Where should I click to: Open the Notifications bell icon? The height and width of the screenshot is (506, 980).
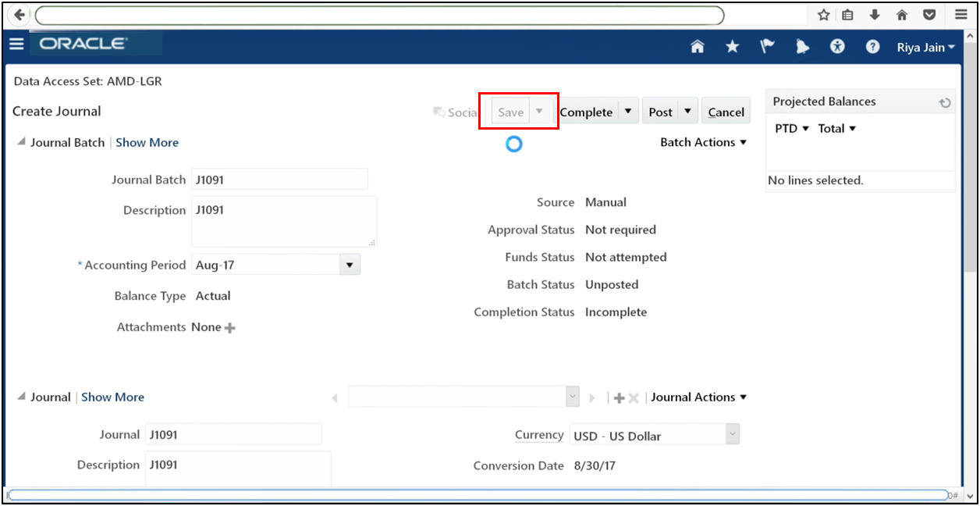802,47
